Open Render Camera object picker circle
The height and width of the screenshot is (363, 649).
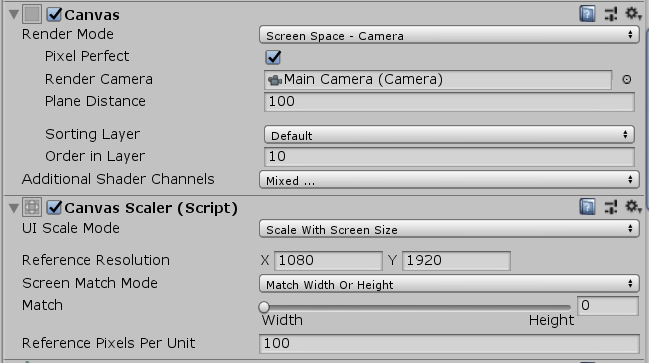point(627,79)
